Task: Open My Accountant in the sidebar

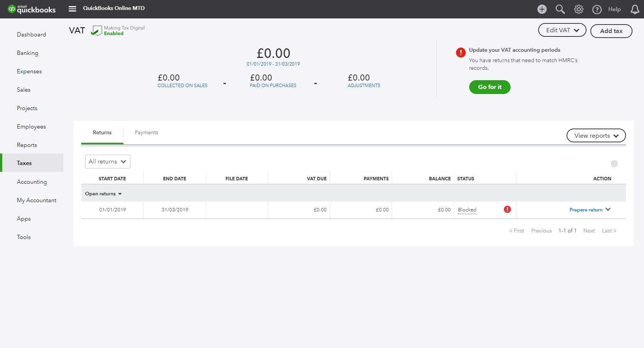Action: coord(37,200)
